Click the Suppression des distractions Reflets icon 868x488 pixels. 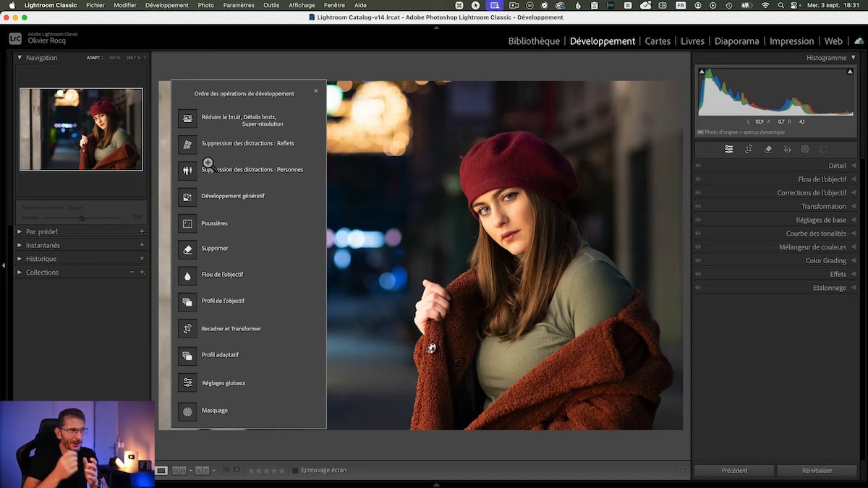tap(187, 145)
